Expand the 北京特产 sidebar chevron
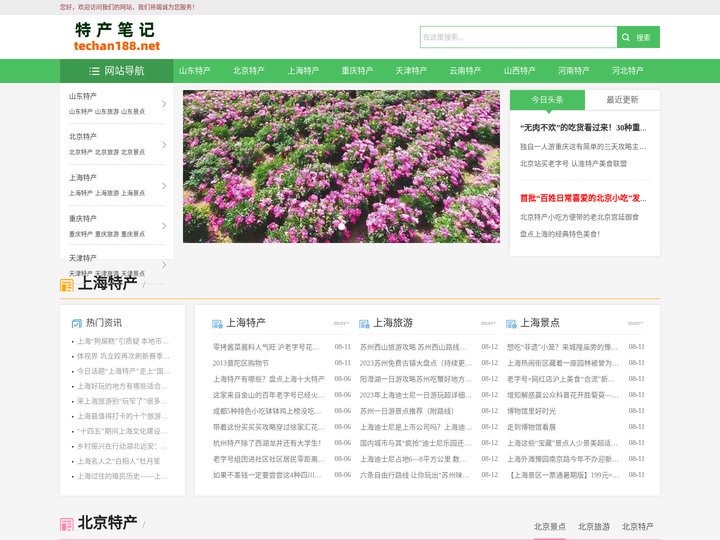 pos(164,145)
